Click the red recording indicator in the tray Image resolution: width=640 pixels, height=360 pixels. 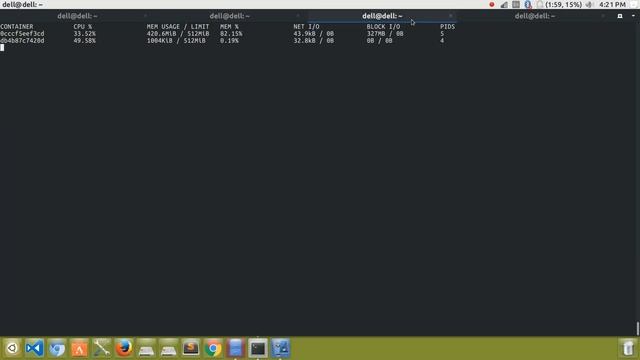[x=492, y=4]
